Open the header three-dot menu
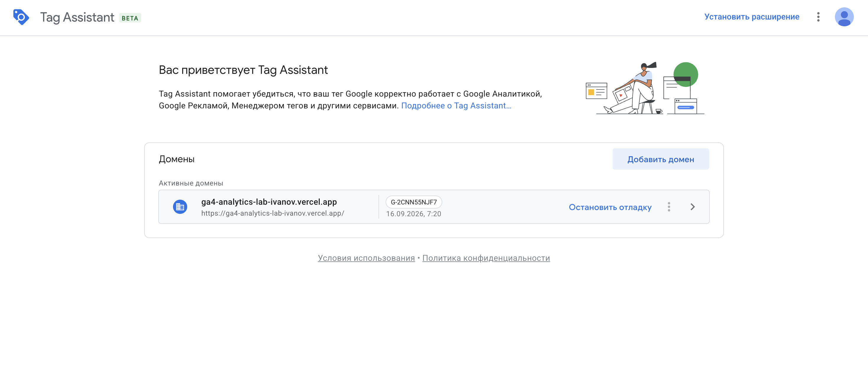 click(x=818, y=17)
